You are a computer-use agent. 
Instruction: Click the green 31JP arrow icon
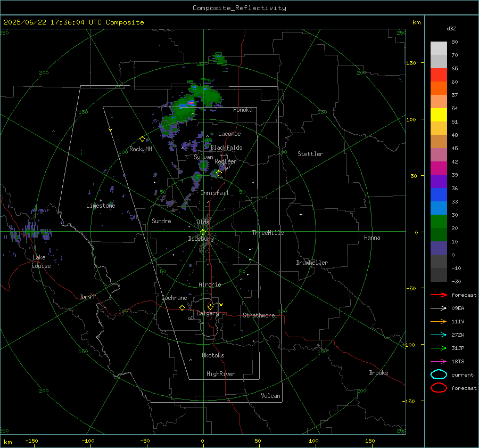(x=439, y=348)
